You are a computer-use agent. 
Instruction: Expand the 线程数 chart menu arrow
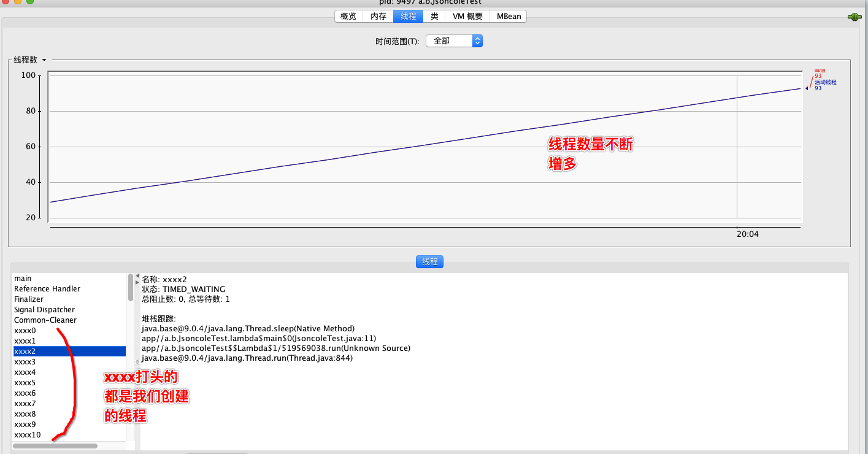[x=44, y=60]
